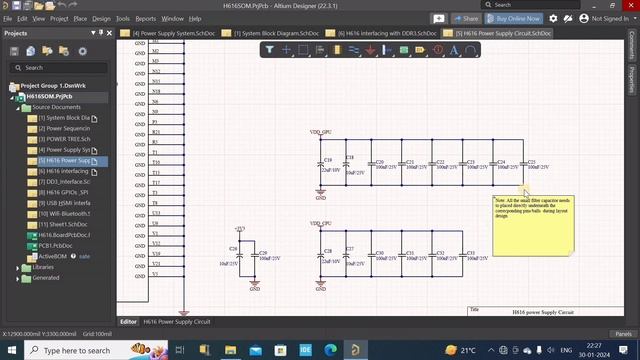The height and width of the screenshot is (360, 640).
Task: Save all documents from title bar
Action: [x=27, y=5]
